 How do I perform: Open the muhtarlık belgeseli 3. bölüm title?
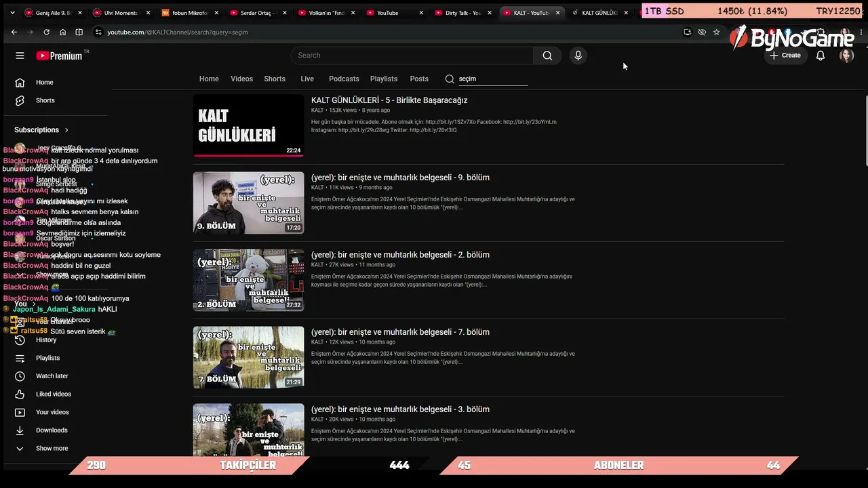point(400,409)
